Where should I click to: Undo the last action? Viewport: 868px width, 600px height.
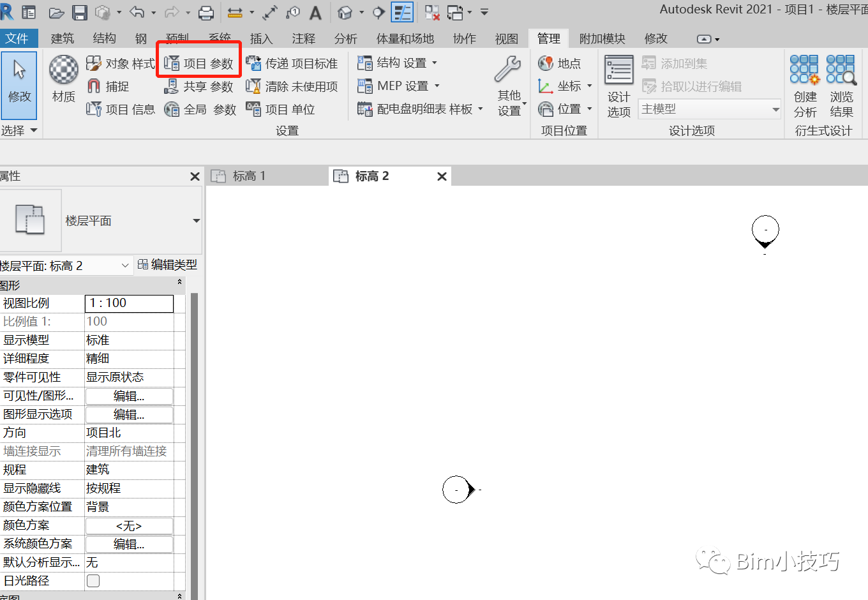click(137, 12)
